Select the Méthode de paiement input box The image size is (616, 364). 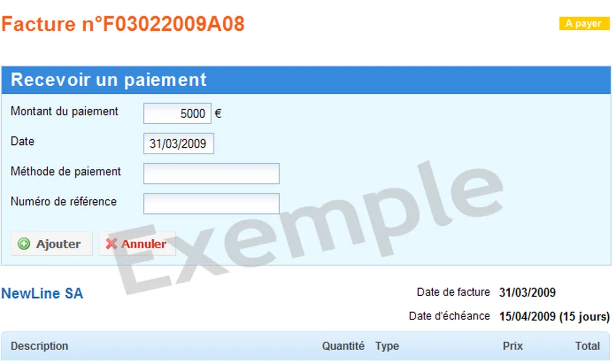point(211,174)
